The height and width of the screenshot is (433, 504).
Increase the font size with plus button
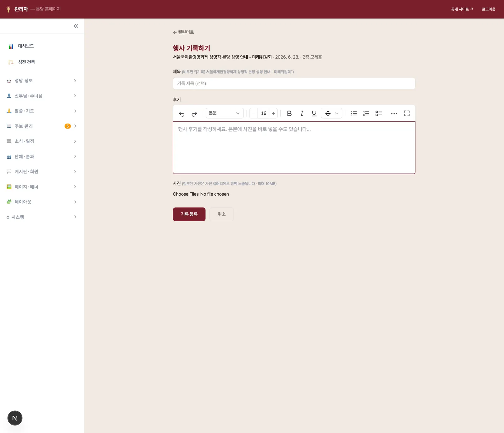point(273,113)
